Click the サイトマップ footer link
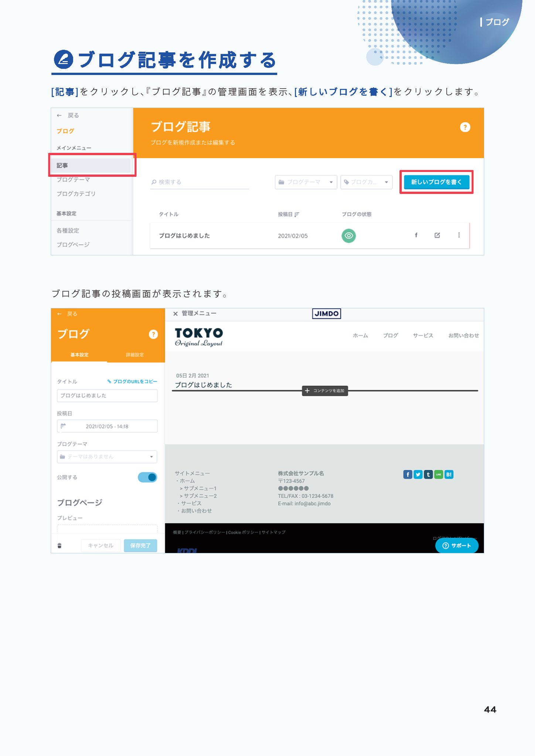Viewport: 535px width, 756px height. point(273,532)
